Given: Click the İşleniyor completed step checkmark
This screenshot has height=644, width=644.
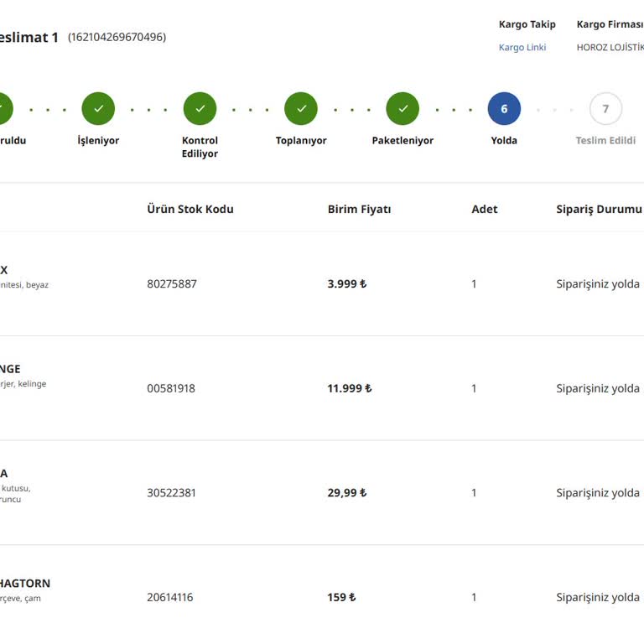Looking at the screenshot, I should pos(98,109).
